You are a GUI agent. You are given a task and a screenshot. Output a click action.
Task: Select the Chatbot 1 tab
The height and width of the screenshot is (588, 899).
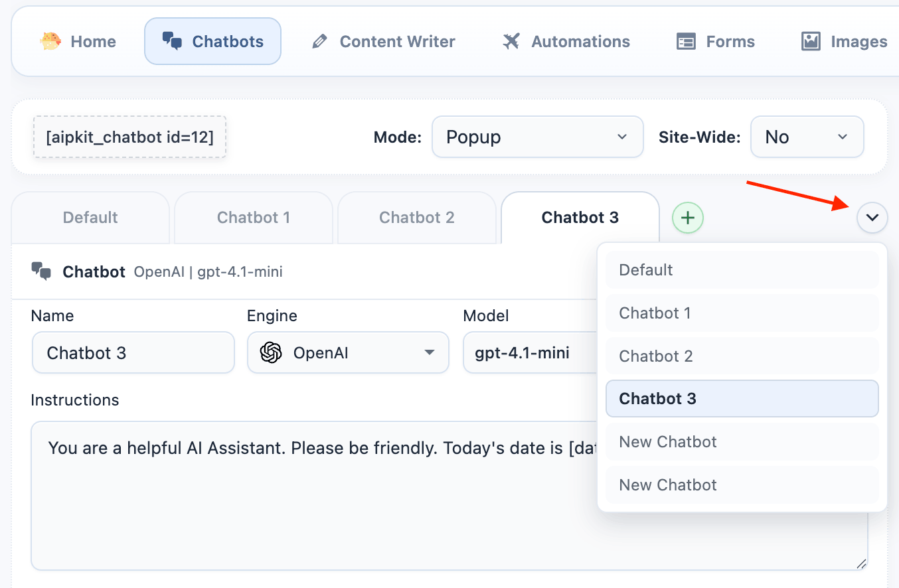(254, 218)
